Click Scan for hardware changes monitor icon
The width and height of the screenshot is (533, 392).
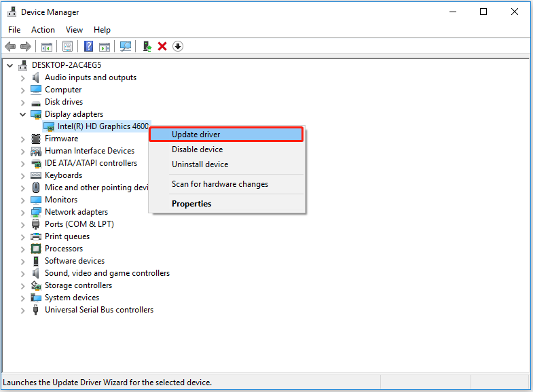pos(126,46)
